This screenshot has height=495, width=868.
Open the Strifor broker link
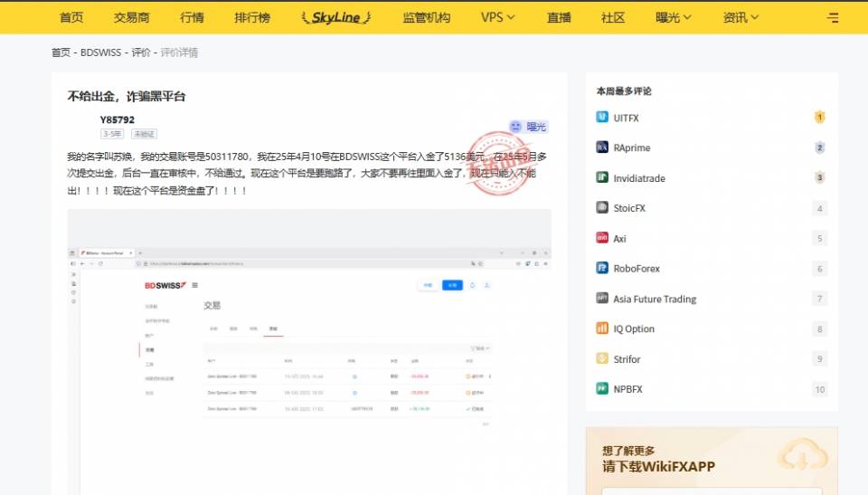click(627, 360)
